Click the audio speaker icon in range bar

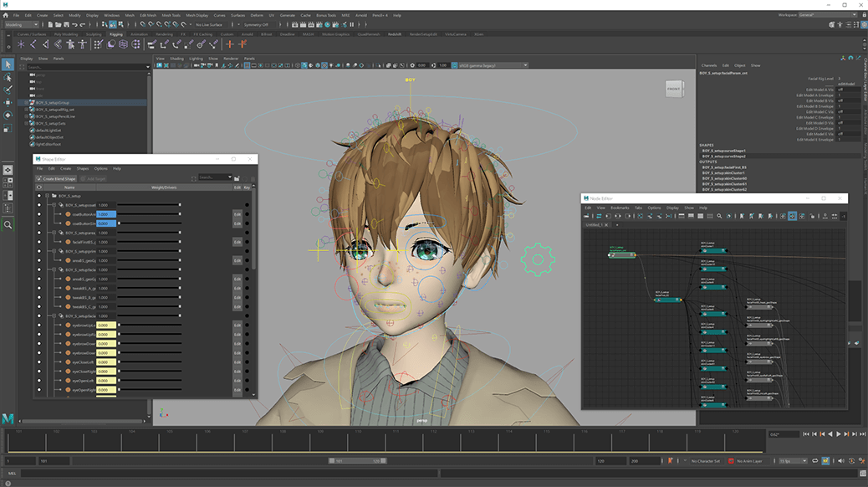pos(841,461)
